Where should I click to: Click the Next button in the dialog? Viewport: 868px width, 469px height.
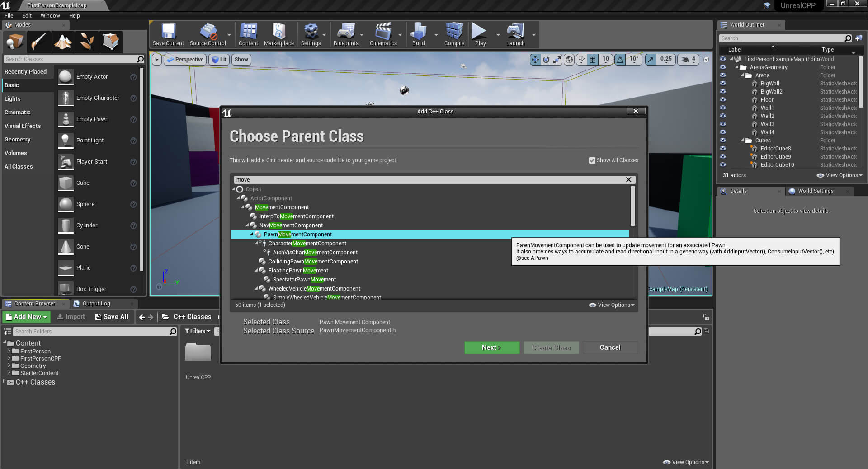coord(491,347)
